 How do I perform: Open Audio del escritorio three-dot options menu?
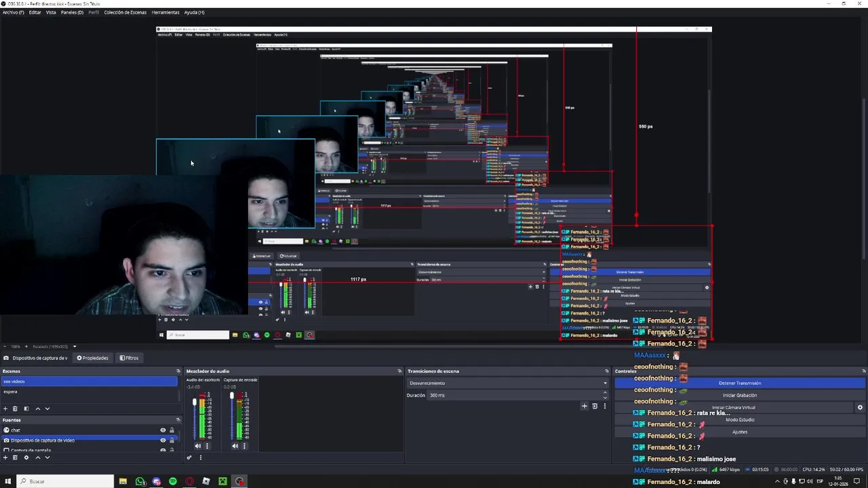click(207, 446)
